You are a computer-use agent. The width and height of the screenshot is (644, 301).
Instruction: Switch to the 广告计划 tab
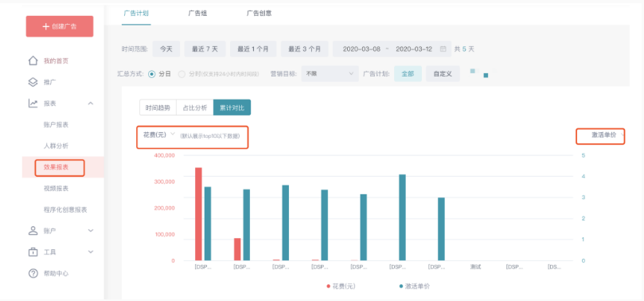tap(136, 14)
